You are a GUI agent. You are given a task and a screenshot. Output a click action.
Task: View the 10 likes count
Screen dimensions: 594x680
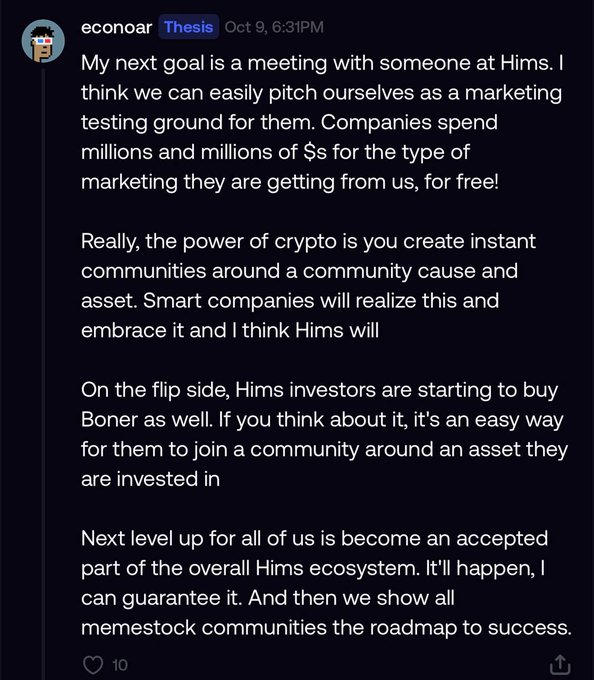tap(120, 665)
